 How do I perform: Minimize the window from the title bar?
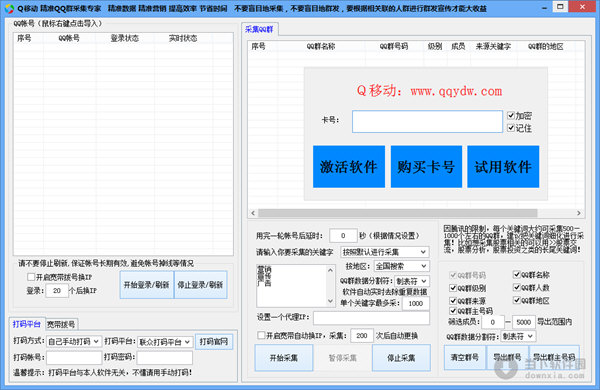coord(545,7)
